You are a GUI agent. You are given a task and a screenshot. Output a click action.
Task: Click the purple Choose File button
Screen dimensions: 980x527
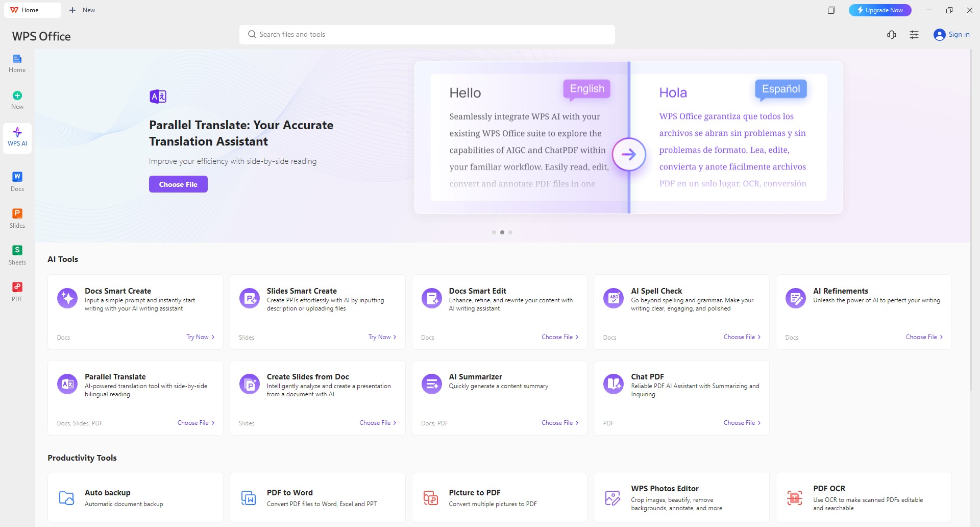pos(178,184)
